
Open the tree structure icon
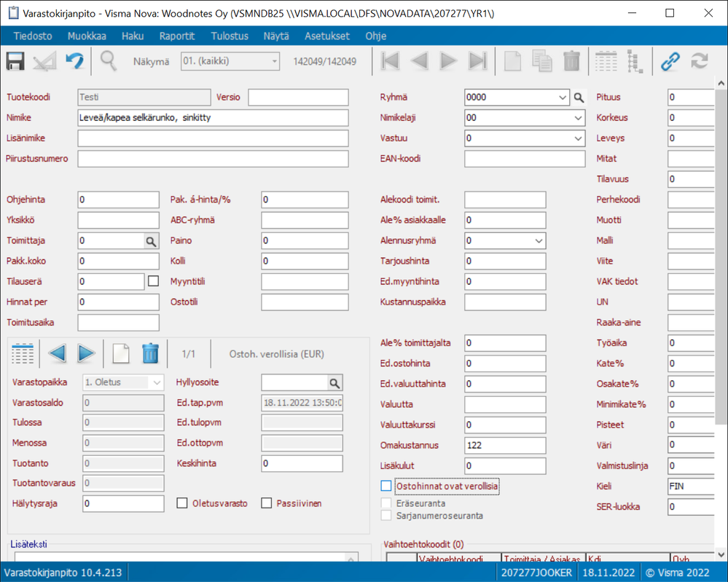click(x=635, y=61)
